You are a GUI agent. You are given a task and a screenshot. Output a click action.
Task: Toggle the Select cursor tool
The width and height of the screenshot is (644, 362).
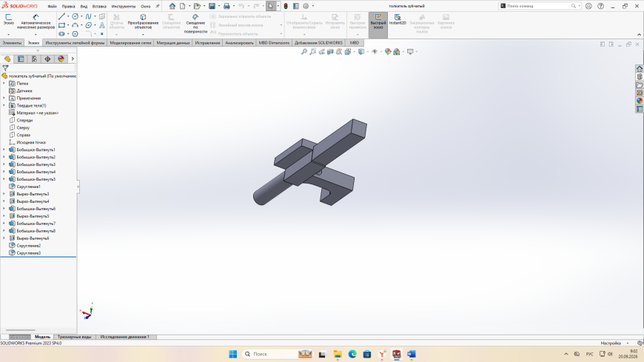(271, 6)
